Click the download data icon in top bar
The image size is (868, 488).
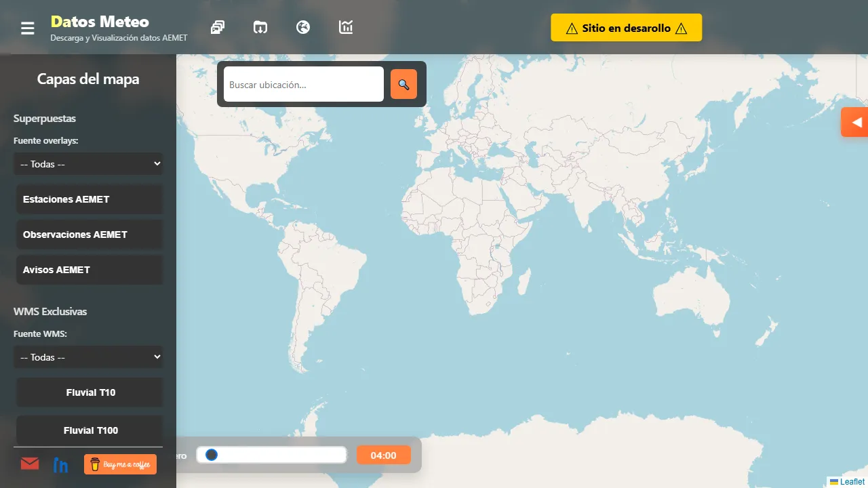pos(260,27)
